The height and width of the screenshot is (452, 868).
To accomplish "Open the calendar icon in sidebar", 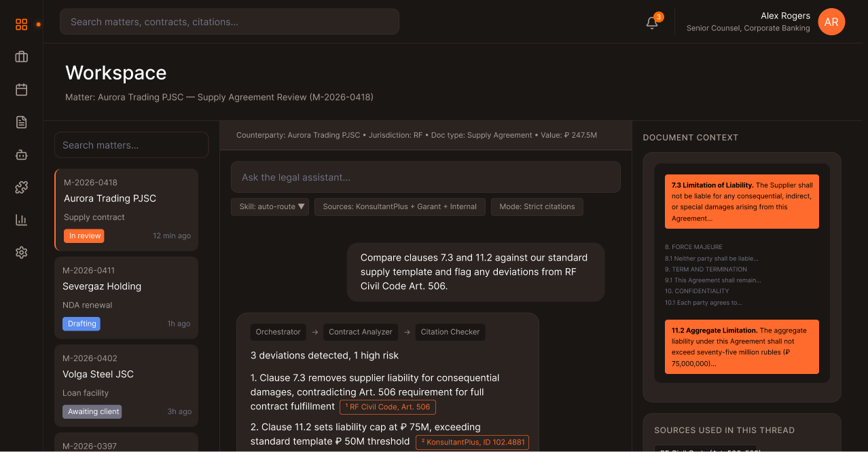I will click(22, 90).
